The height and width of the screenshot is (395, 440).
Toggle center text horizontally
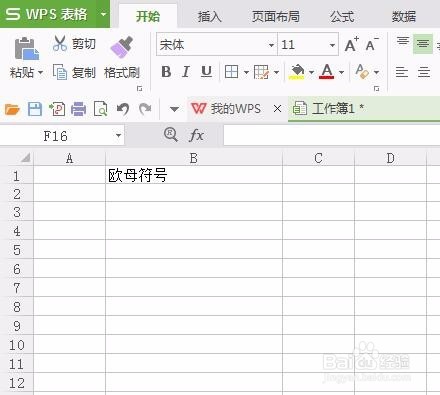(x=424, y=72)
